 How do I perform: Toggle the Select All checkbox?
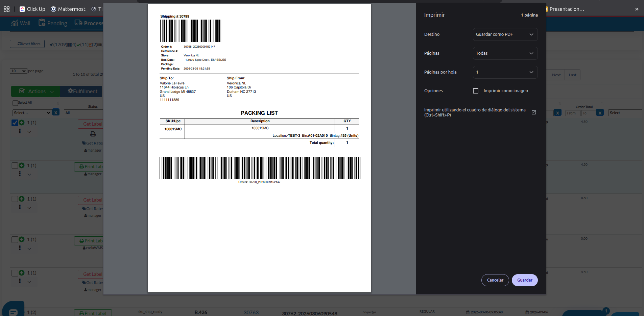pyautogui.click(x=15, y=103)
